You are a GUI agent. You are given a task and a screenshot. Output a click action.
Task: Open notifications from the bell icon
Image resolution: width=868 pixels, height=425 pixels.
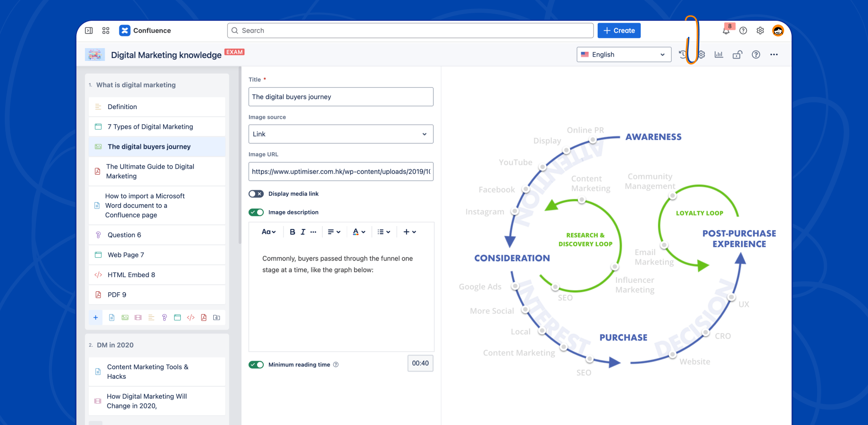pyautogui.click(x=726, y=30)
